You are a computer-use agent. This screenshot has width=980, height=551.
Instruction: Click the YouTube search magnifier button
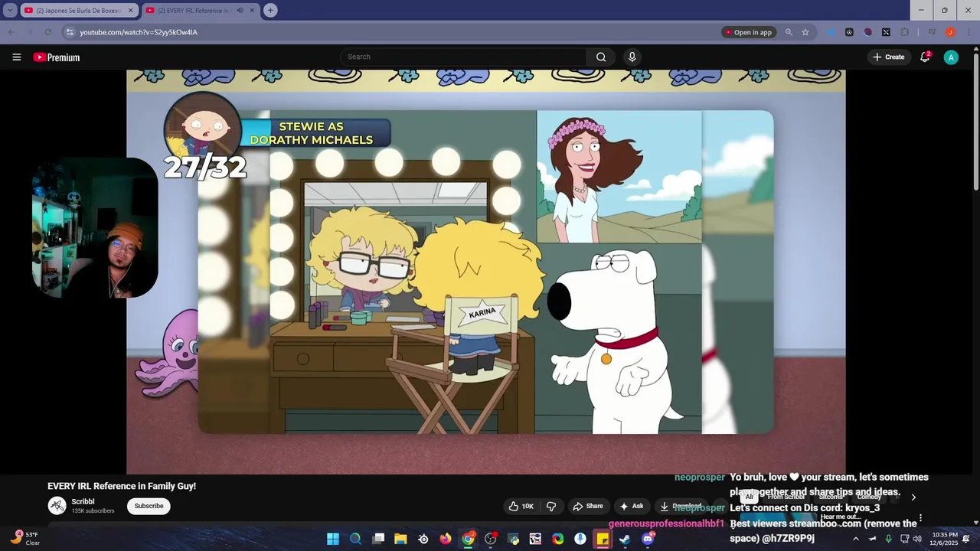coord(601,57)
